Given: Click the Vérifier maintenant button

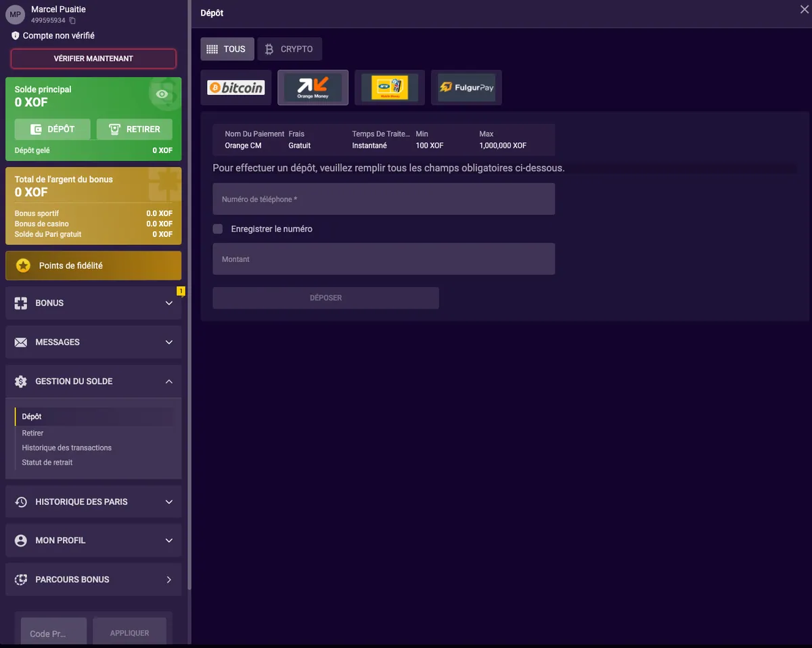Looking at the screenshot, I should (x=93, y=59).
